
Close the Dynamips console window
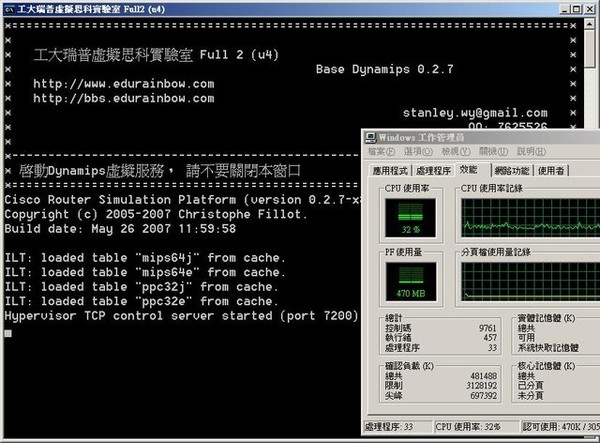point(589,9)
